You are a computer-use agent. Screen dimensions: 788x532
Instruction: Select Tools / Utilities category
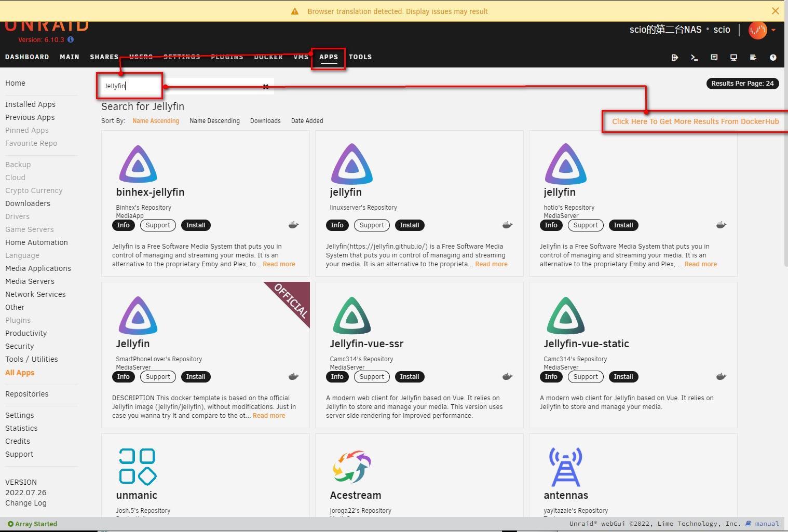(31, 359)
